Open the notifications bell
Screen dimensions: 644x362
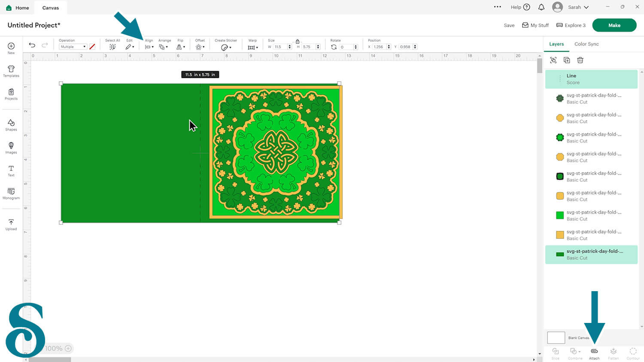click(541, 7)
